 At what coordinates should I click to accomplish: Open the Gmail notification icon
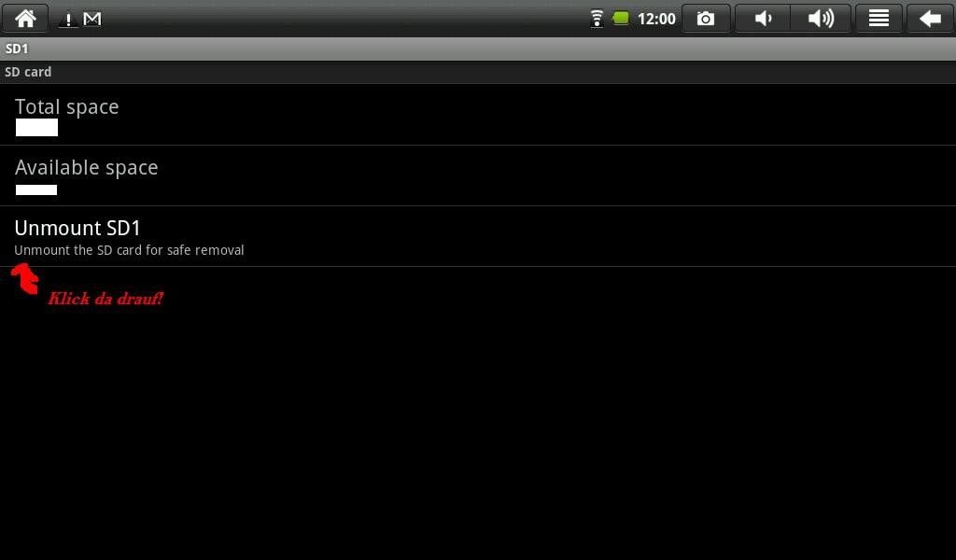point(92,20)
